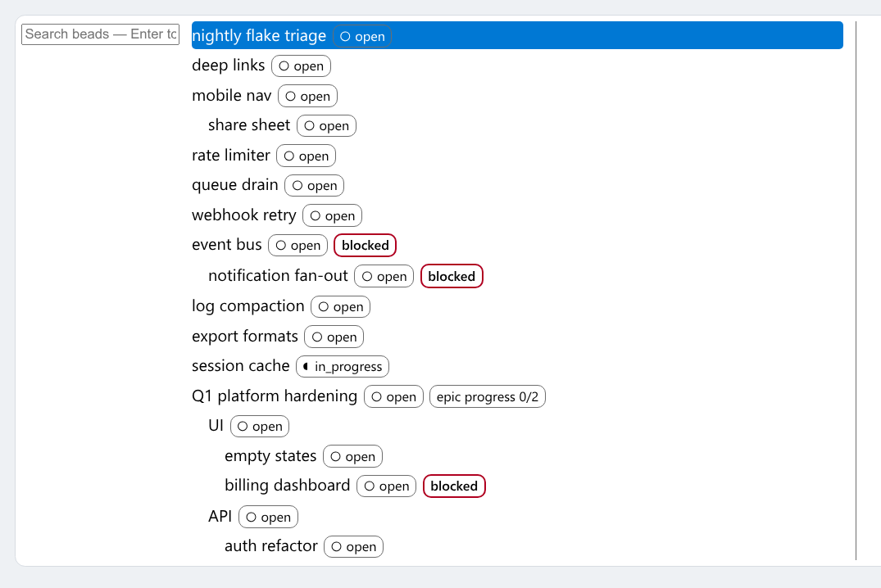Select the billing dashboard item
Viewport: 881px width, 588px height.
click(x=534, y=486)
